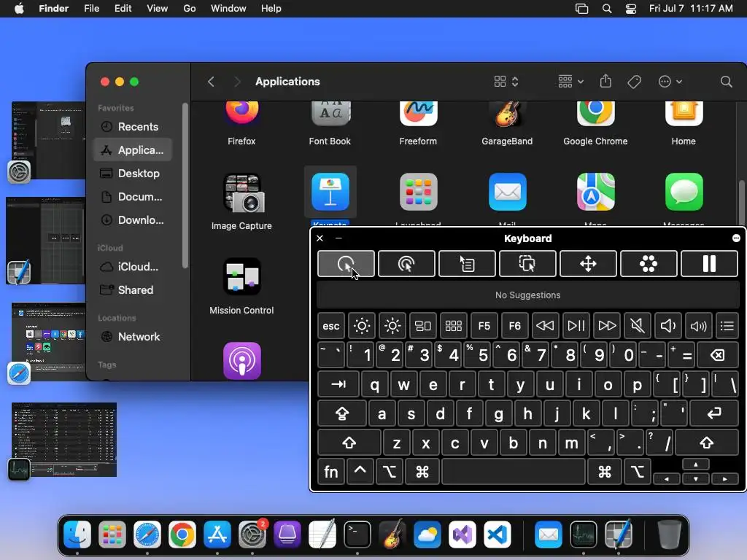Open the Font Book app icon
Screen dimensions: 747x560
pos(330,113)
